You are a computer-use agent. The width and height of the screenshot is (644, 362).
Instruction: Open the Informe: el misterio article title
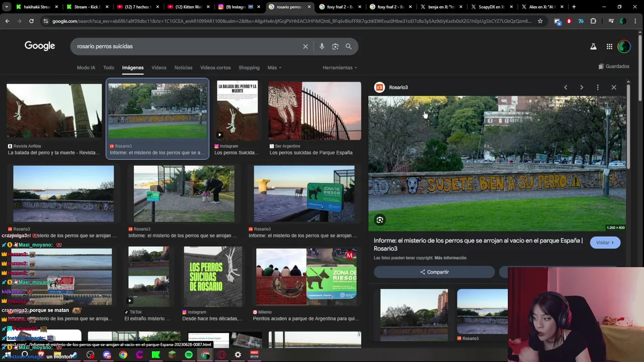pos(478,244)
